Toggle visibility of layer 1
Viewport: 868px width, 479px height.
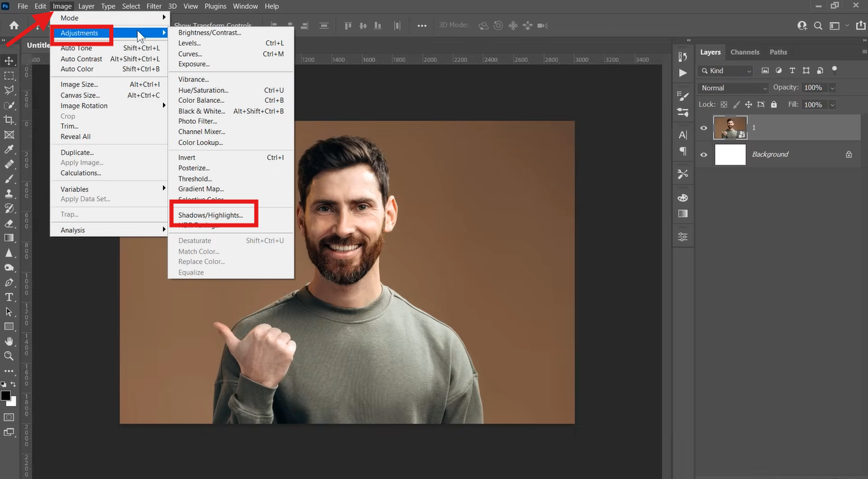704,127
